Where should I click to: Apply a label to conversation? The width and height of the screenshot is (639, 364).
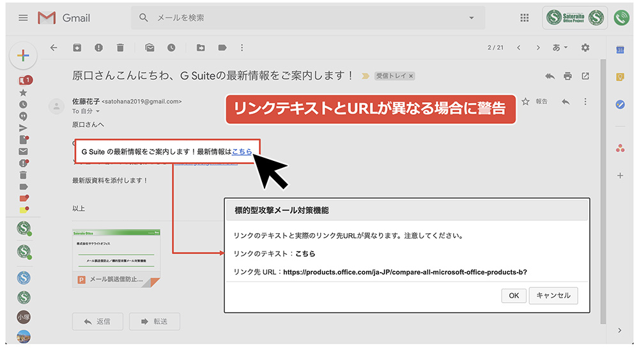222,48
